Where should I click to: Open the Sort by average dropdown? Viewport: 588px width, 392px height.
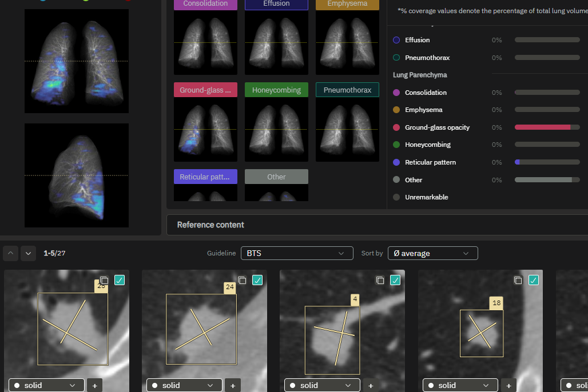pyautogui.click(x=432, y=253)
